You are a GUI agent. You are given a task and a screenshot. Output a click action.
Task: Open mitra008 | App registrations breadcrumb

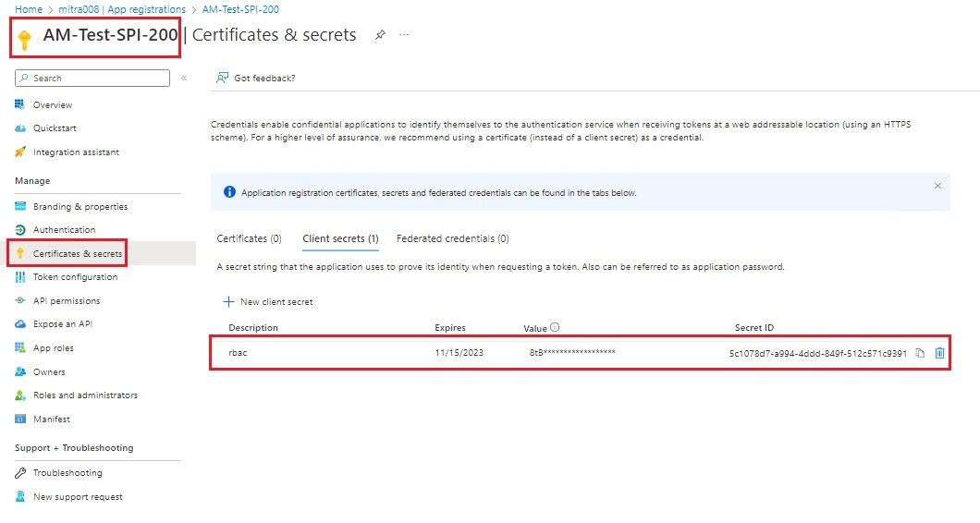(122, 9)
